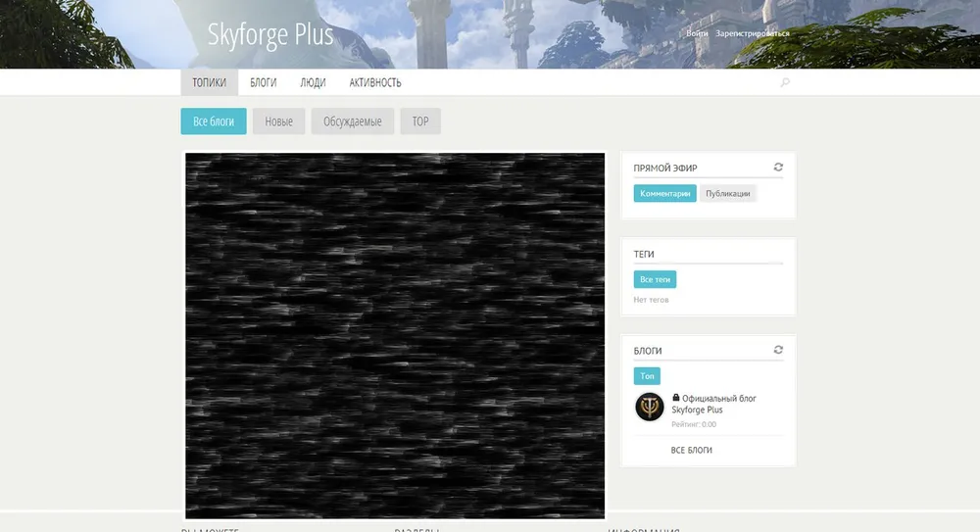Switch live feed to Комментарии
Viewport: 980px width, 532px height.
coord(664,194)
